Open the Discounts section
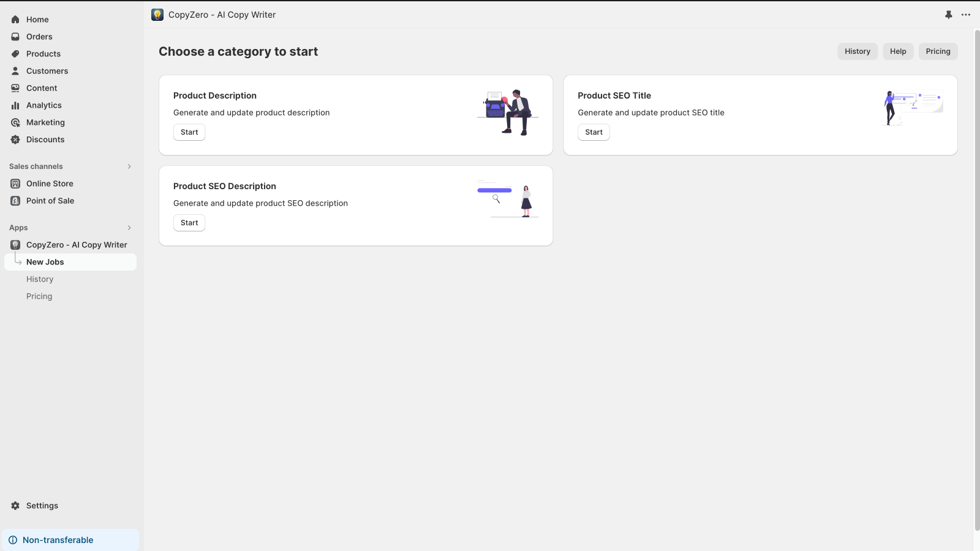The width and height of the screenshot is (980, 551). [x=45, y=139]
